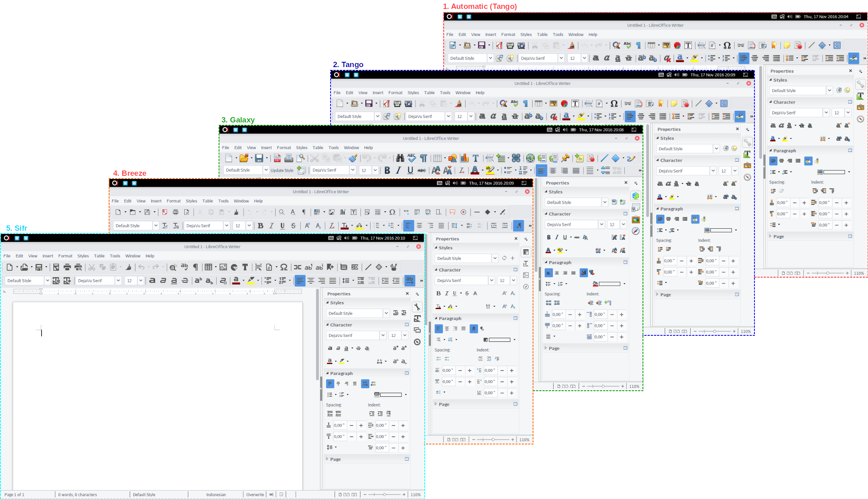This screenshot has height=499, width=868.
Task: Open Styles menu in Automatic Tango window
Action: click(526, 34)
